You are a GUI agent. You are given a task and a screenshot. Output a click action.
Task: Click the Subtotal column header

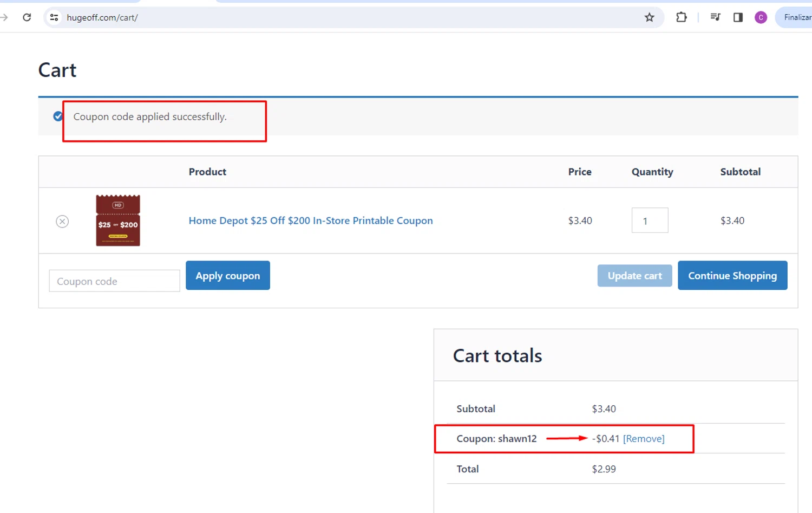point(740,172)
